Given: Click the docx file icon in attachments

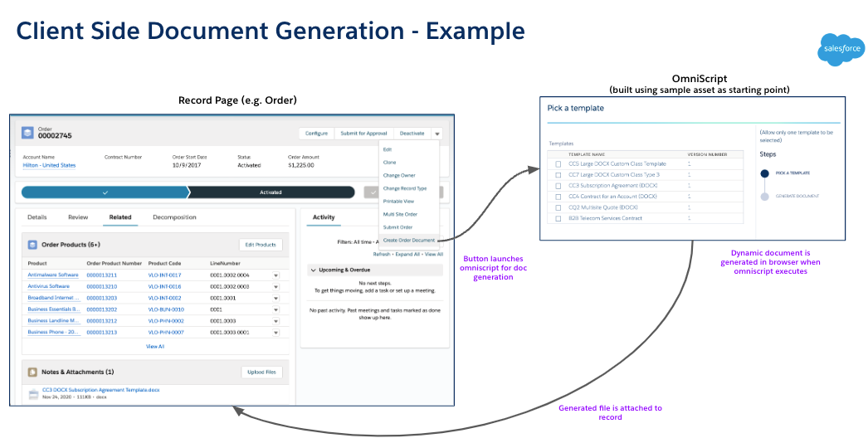Looking at the screenshot, I should coord(33,393).
